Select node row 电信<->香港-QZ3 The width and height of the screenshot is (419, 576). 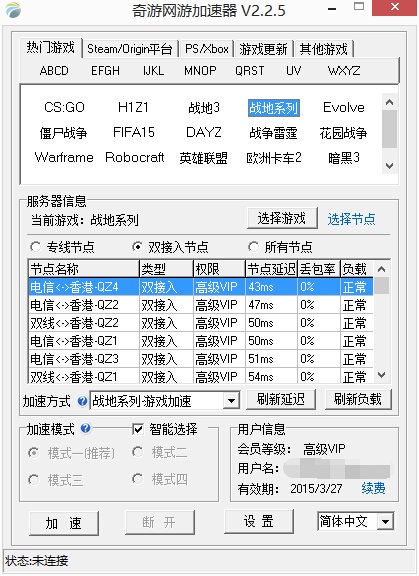201,359
